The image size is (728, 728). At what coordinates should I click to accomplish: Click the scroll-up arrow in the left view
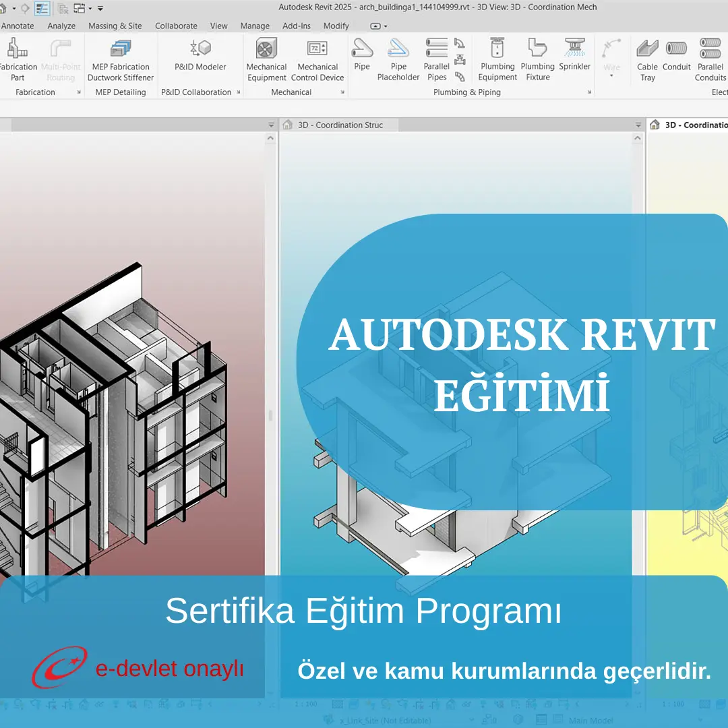[271, 138]
